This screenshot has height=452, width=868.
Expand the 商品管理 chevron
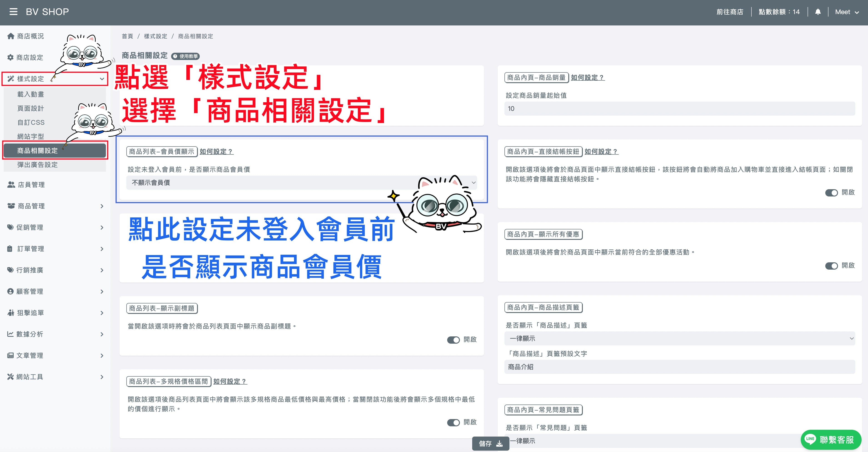tap(102, 206)
